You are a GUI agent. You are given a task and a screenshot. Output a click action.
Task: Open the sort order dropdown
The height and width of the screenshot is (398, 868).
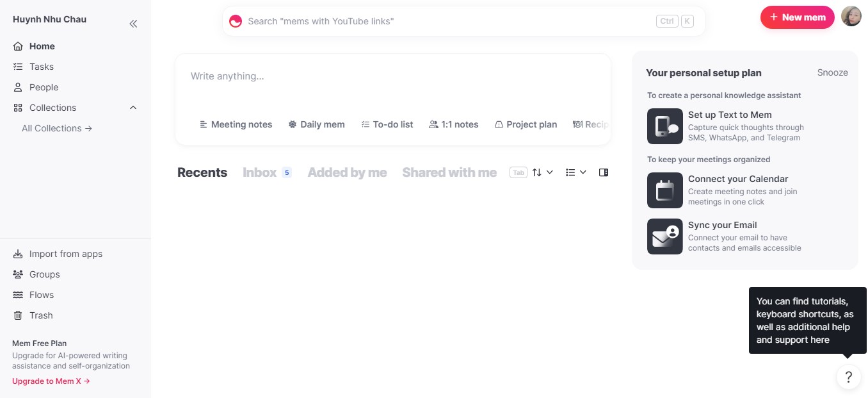point(543,172)
